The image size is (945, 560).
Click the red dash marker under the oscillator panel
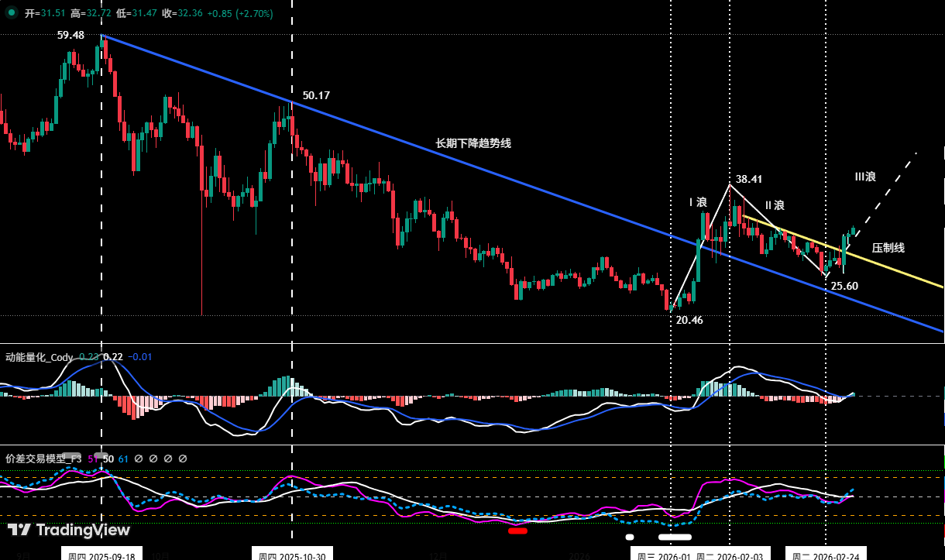[517, 530]
